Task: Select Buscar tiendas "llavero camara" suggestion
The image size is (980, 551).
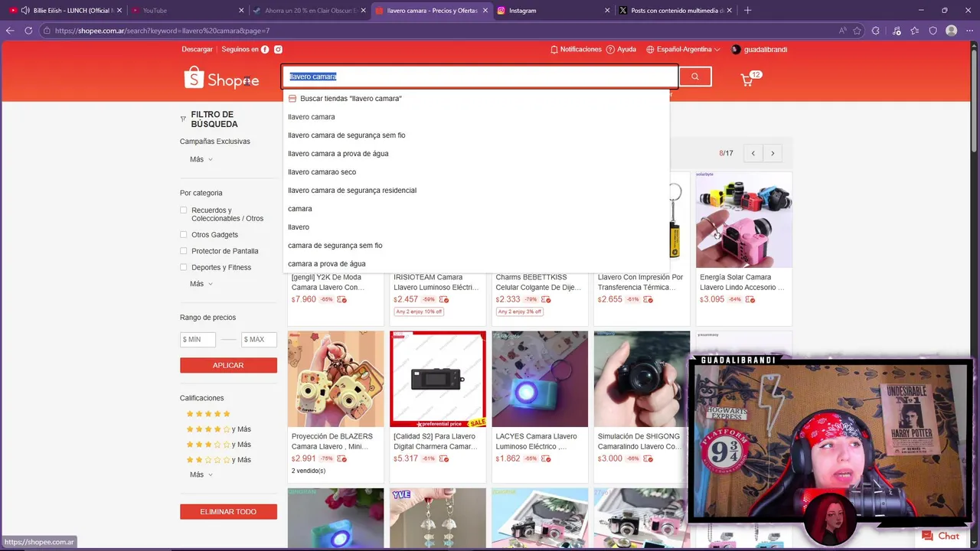Action: tap(476, 99)
